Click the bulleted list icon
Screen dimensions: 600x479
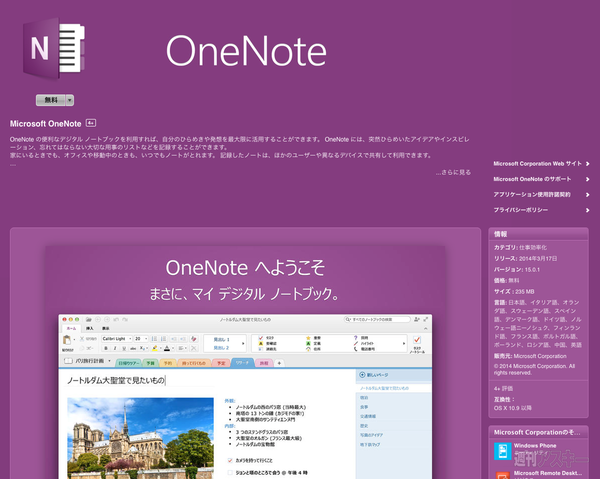tap(154, 339)
